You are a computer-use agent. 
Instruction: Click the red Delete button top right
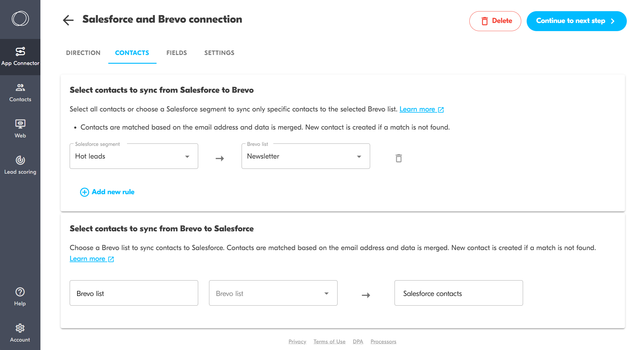496,20
